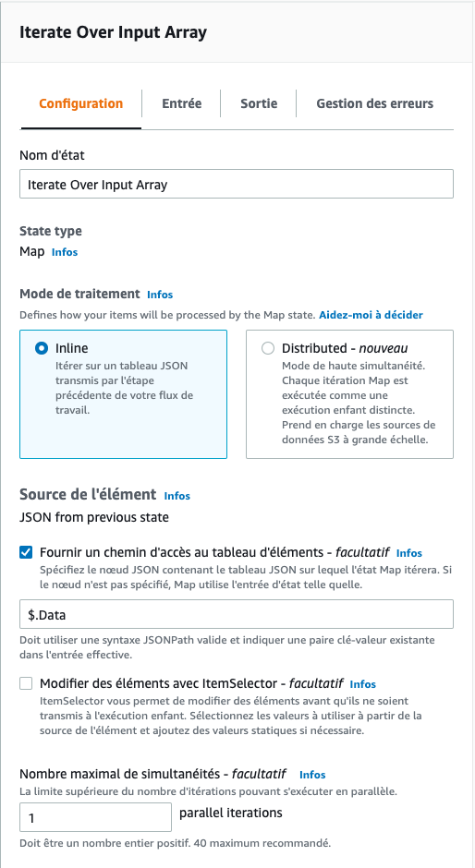The width and height of the screenshot is (475, 868).
Task: Click the Aidez-moi à décider link
Action: pos(371,315)
